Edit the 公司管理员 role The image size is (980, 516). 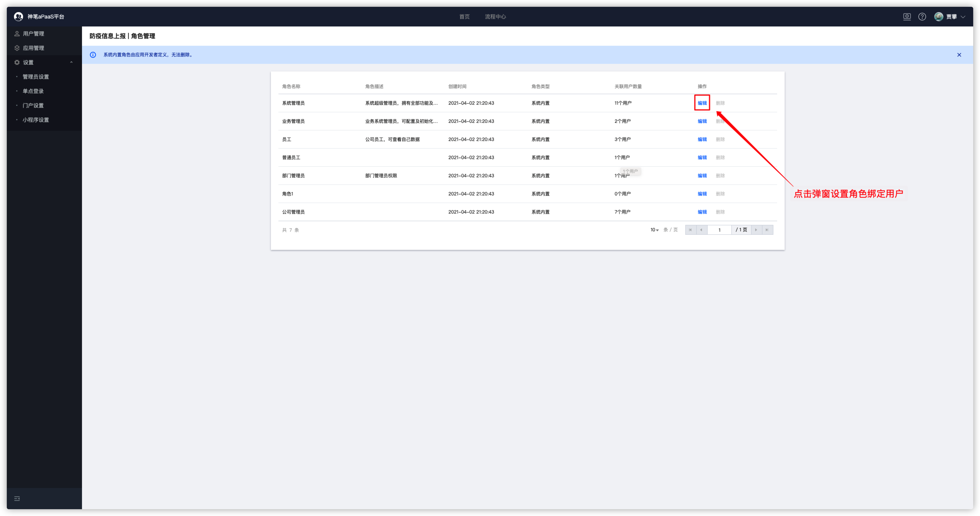[x=702, y=212]
